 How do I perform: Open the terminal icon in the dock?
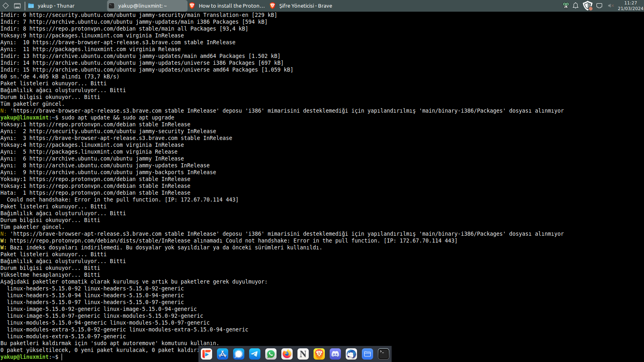pyautogui.click(x=384, y=354)
